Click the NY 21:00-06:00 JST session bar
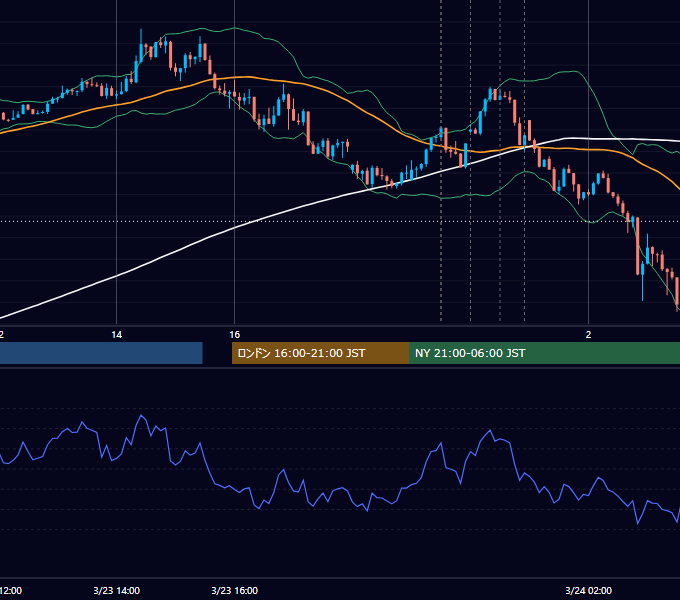Viewport: 680px width, 600px height. [544, 353]
